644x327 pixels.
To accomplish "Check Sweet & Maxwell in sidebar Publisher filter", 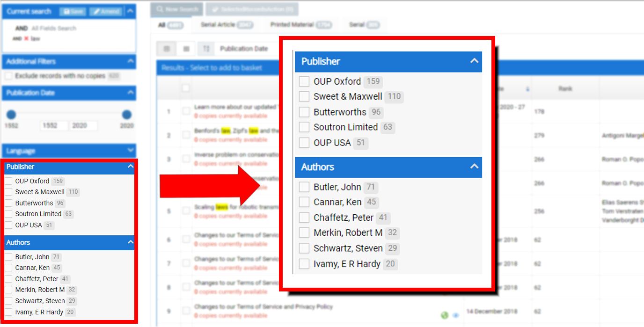I will point(9,192).
